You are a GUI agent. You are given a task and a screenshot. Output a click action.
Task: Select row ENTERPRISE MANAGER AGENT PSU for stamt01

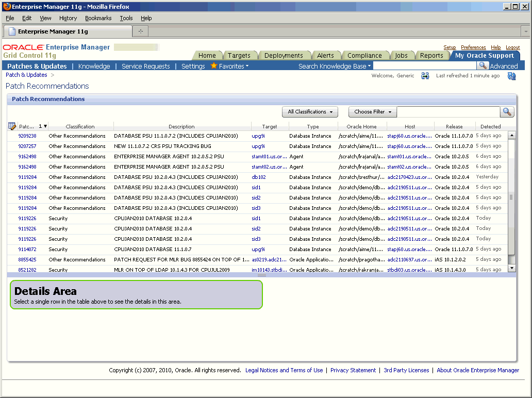258,156
